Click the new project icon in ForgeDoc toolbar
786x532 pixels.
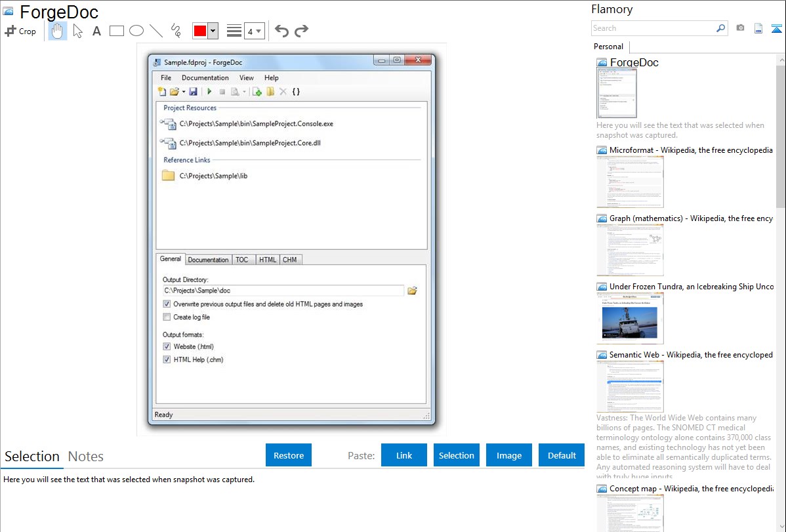click(x=162, y=92)
